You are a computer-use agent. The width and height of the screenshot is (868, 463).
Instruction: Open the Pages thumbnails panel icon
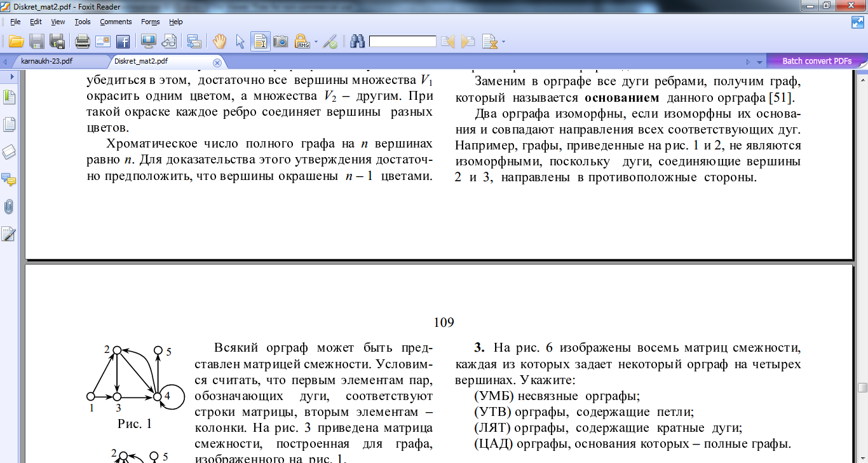click(x=10, y=125)
